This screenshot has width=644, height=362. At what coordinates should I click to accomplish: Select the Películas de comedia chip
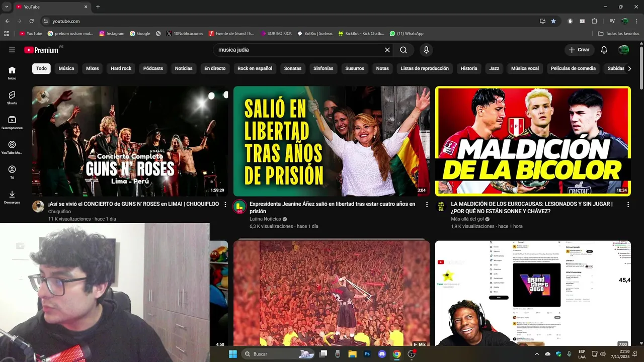573,68
